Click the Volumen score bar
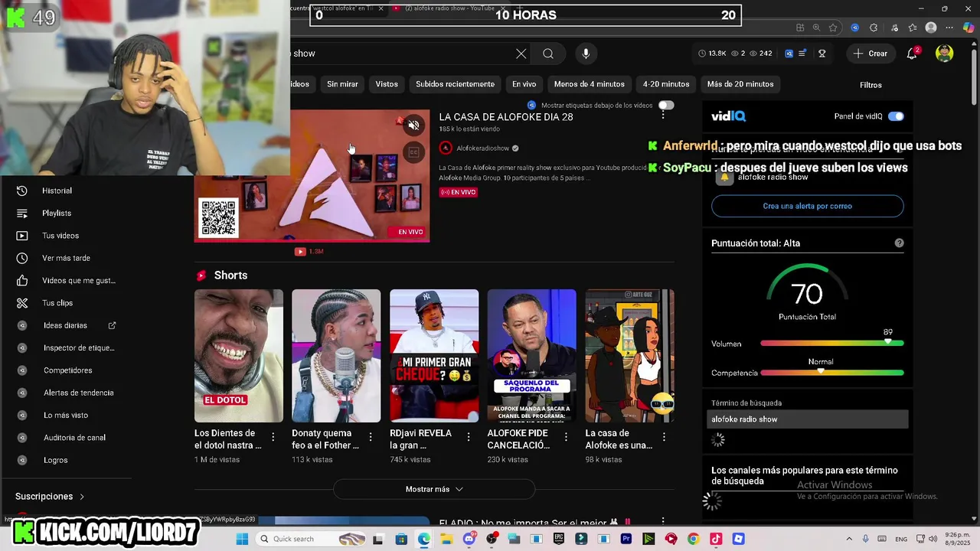Screen dimensions: 980x551 coord(831,343)
